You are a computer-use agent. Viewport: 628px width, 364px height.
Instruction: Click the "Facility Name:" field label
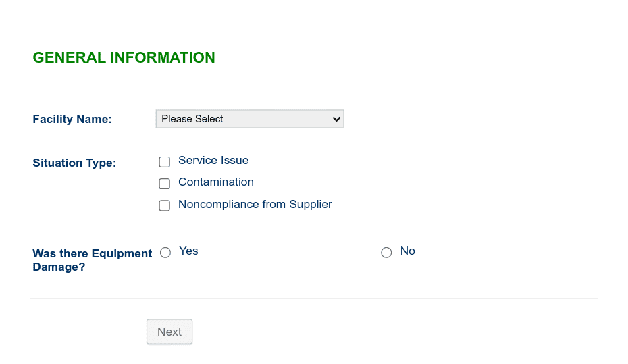tap(72, 120)
